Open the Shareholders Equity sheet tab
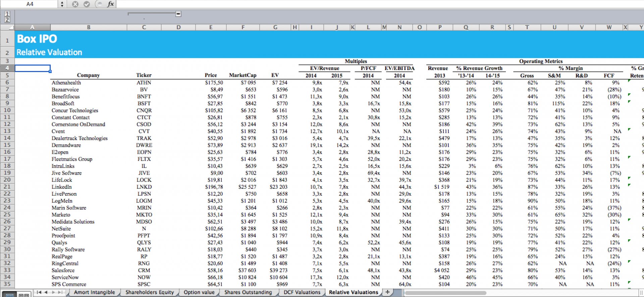Screen dimensions: 644x297 pyautogui.click(x=150, y=292)
